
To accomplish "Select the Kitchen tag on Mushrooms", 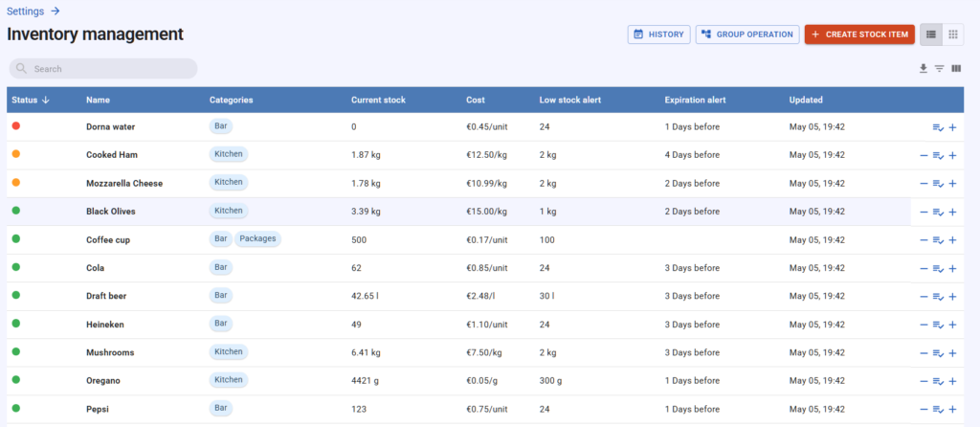I will [228, 351].
